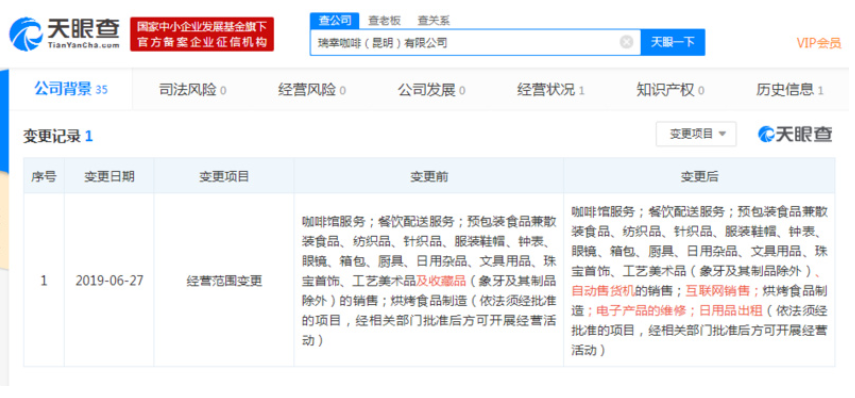
Task: Expand the 变更项目 filter dropdown
Action: point(696,134)
